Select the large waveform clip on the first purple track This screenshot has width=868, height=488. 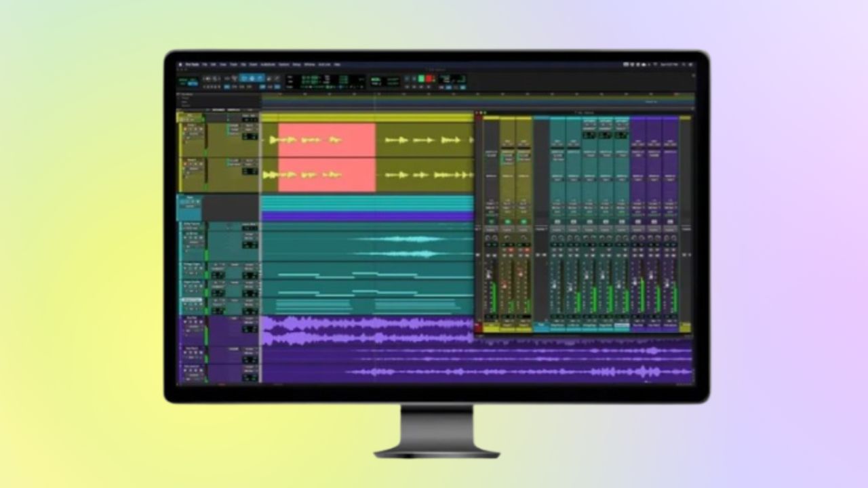(368, 331)
